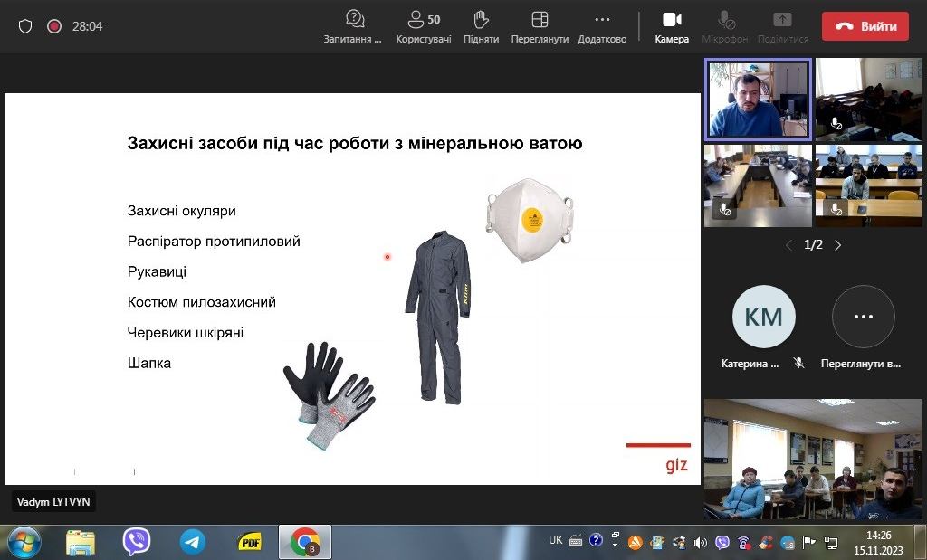Click the shield security icon
Image resolution: width=927 pixels, height=560 pixels.
tap(25, 26)
